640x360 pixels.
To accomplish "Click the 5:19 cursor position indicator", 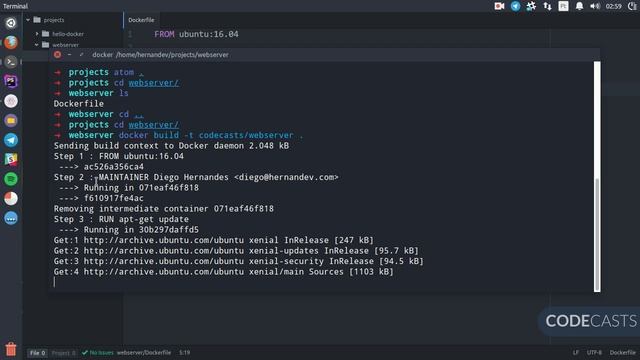I will pos(184,353).
